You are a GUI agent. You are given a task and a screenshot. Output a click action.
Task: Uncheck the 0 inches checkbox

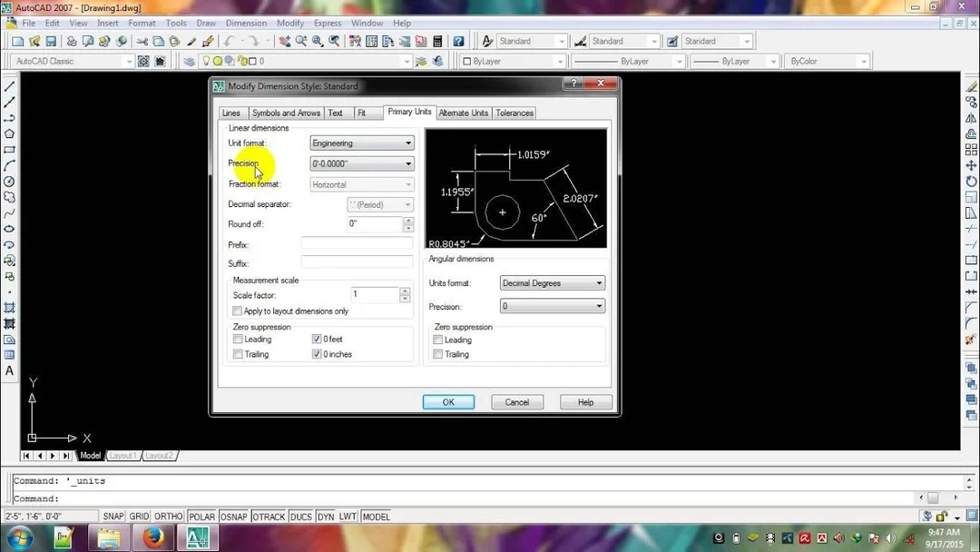317,354
